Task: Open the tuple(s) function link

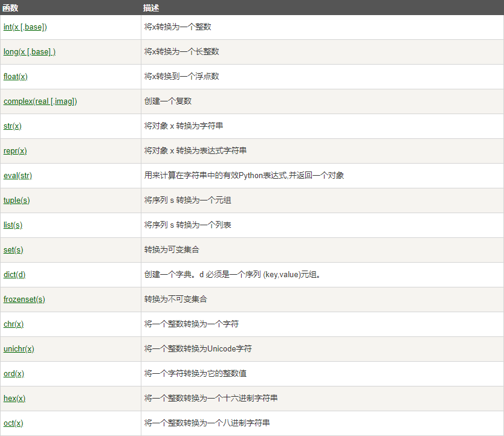Action: pyautogui.click(x=17, y=200)
